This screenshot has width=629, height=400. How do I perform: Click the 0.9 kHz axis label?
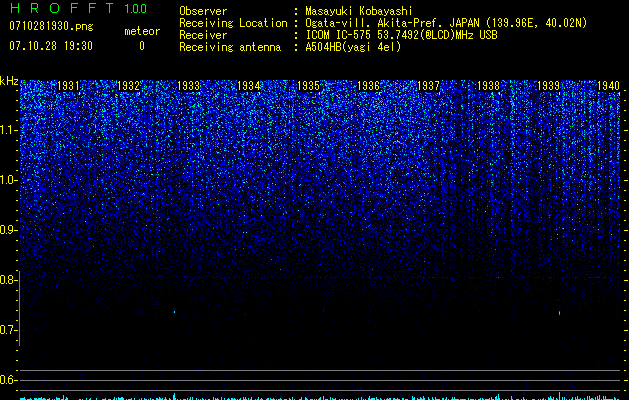7,230
